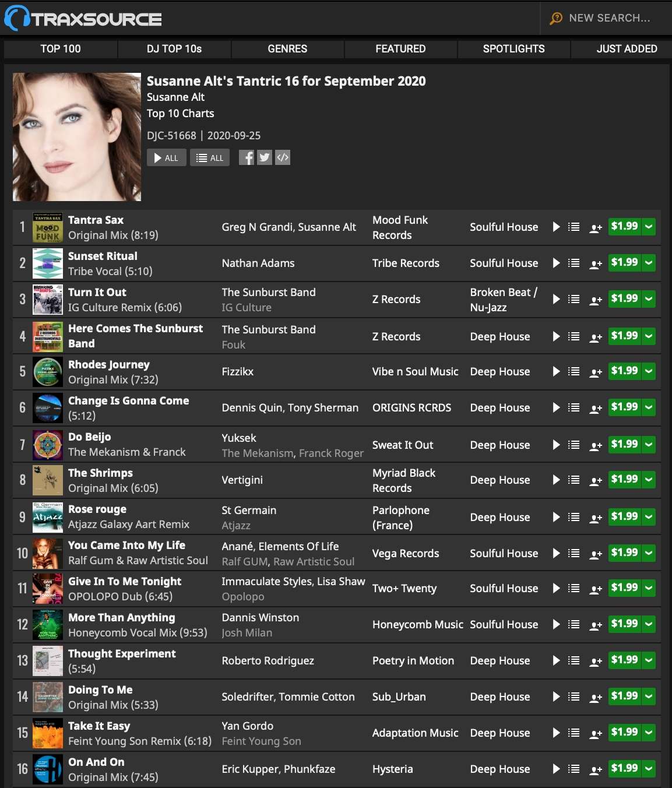Play all tracks in the chart

tap(167, 158)
